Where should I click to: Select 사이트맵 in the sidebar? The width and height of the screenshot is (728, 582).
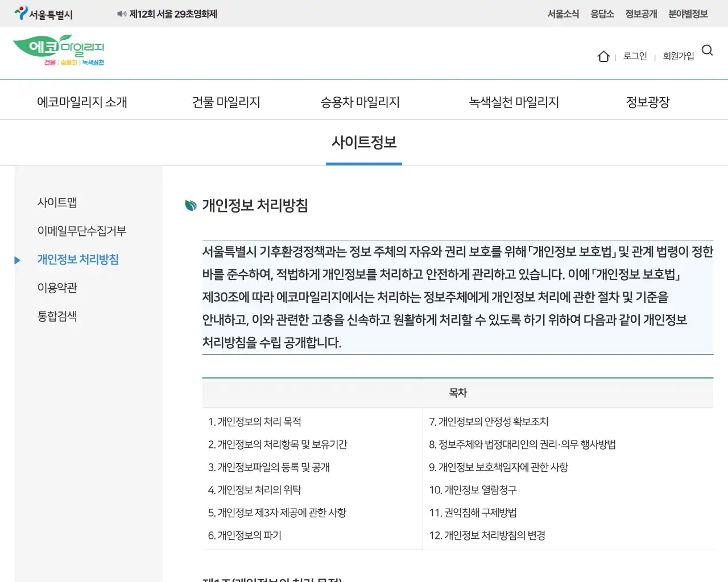[x=57, y=202]
